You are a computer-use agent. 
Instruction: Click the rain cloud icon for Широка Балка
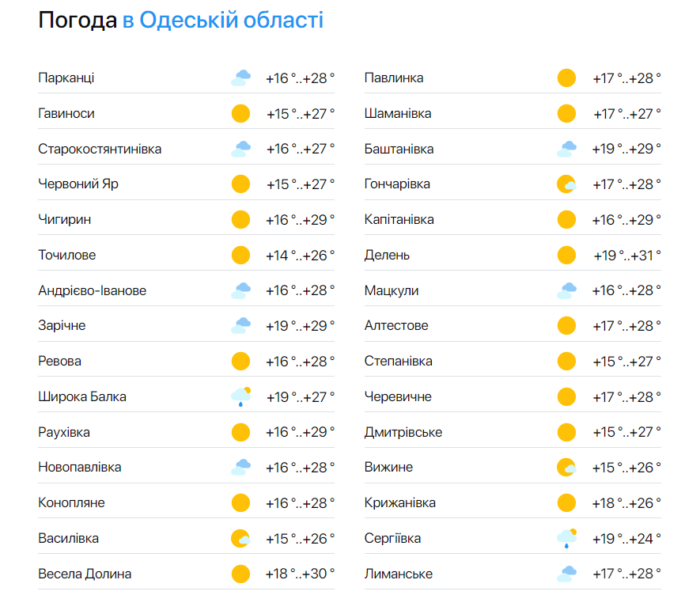pyautogui.click(x=240, y=396)
